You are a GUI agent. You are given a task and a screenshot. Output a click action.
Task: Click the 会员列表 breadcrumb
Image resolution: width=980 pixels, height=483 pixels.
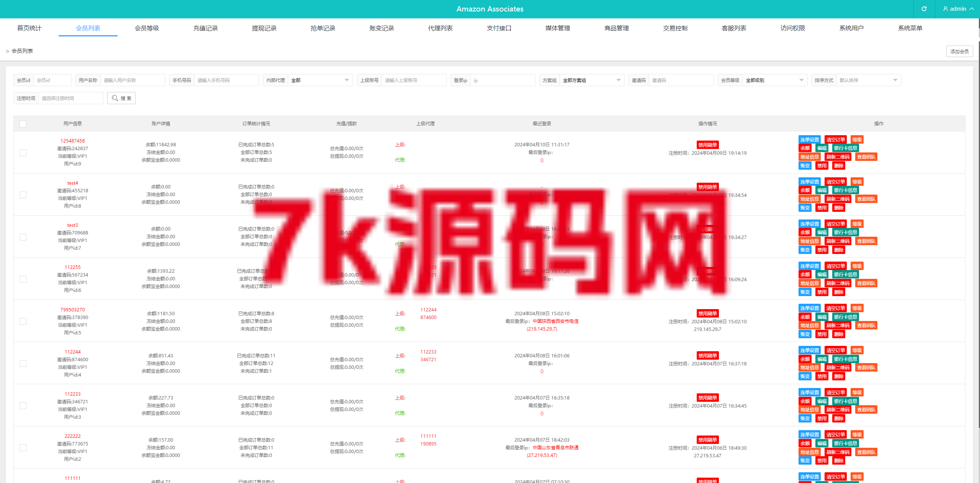tap(22, 51)
